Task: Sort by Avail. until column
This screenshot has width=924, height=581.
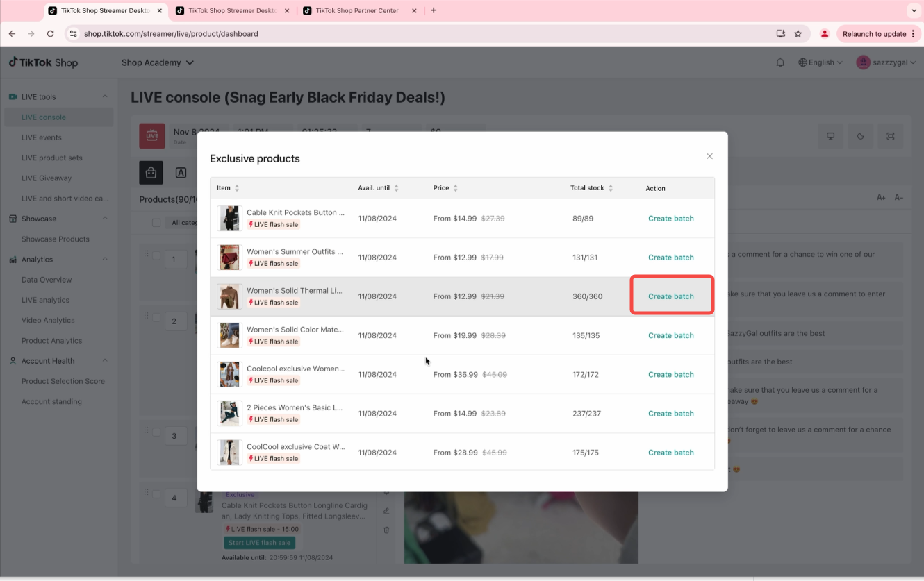Action: click(x=396, y=188)
